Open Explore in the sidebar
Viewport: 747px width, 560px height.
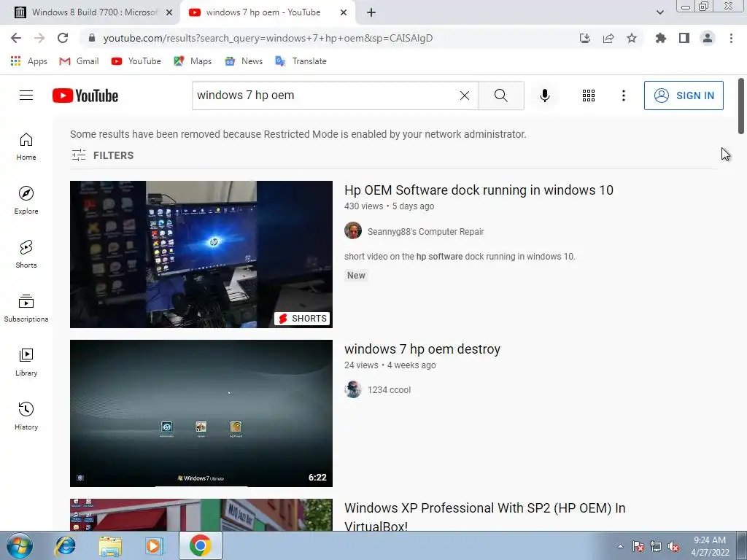pos(26,200)
